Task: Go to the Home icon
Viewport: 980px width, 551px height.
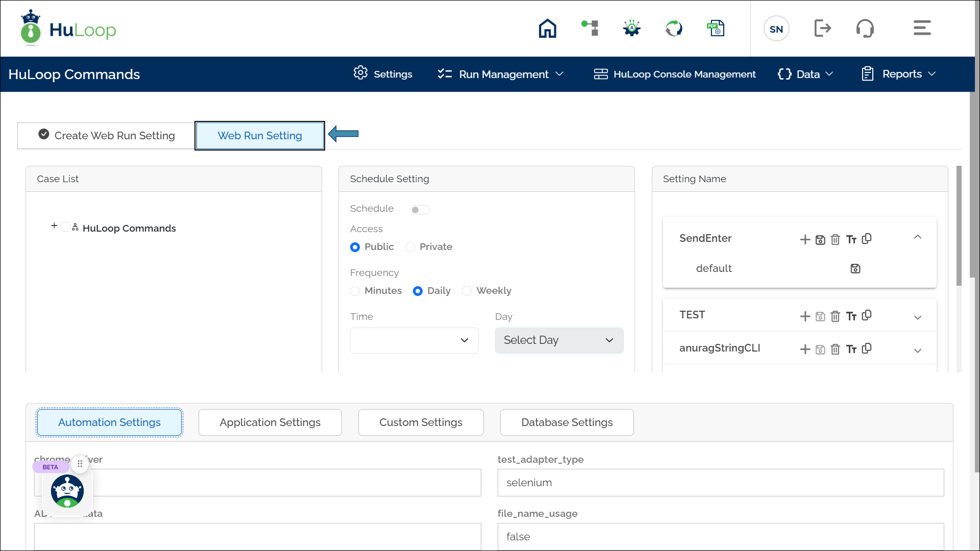Action: (x=547, y=29)
